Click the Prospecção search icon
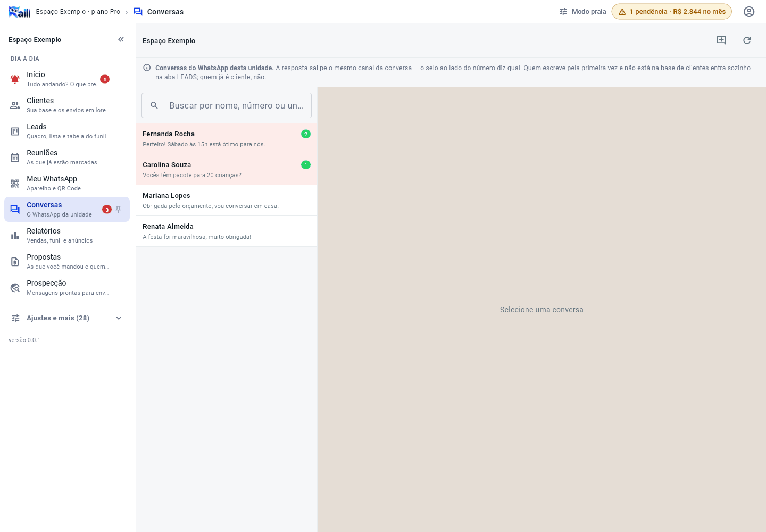 tap(15, 288)
